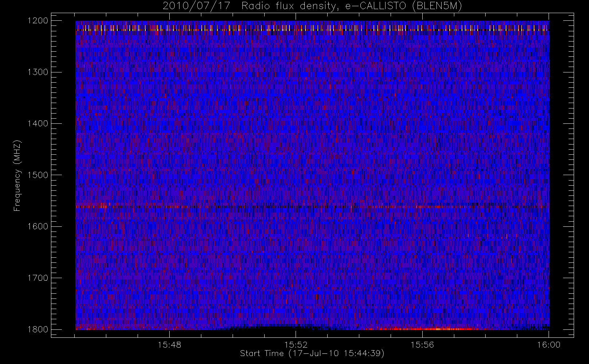Image resolution: width=589 pixels, height=364 pixels.
Task: Click the 1600 frequency tick label
Action: [38, 226]
